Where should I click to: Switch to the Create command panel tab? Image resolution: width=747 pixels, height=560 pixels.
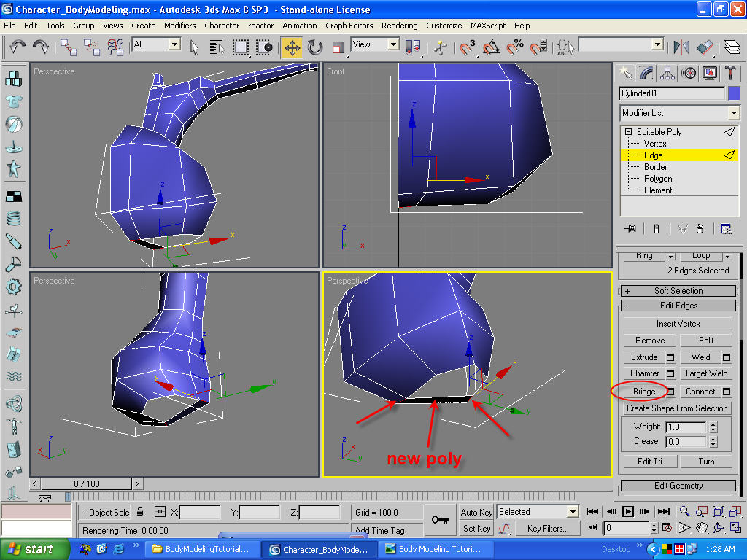[626, 73]
